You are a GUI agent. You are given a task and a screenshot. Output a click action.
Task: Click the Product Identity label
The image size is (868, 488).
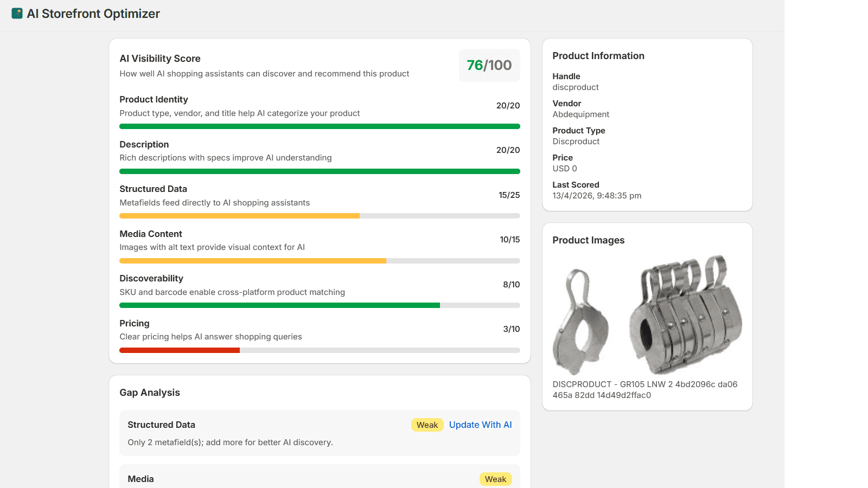point(154,100)
